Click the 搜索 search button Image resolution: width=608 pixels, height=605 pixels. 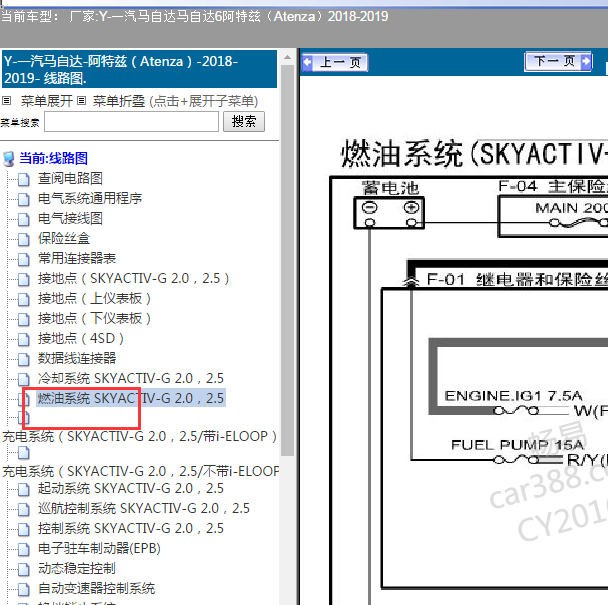pyautogui.click(x=244, y=121)
